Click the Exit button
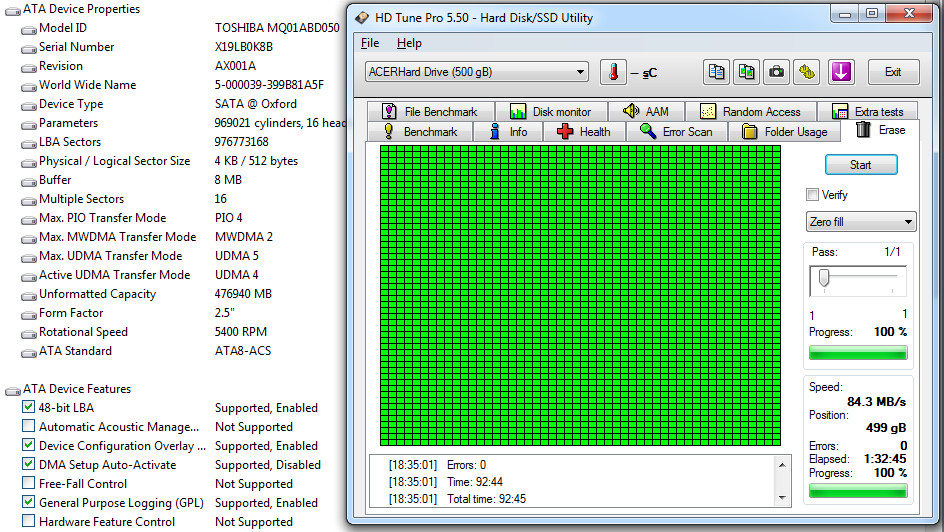The height and width of the screenshot is (532, 944). pos(893,72)
